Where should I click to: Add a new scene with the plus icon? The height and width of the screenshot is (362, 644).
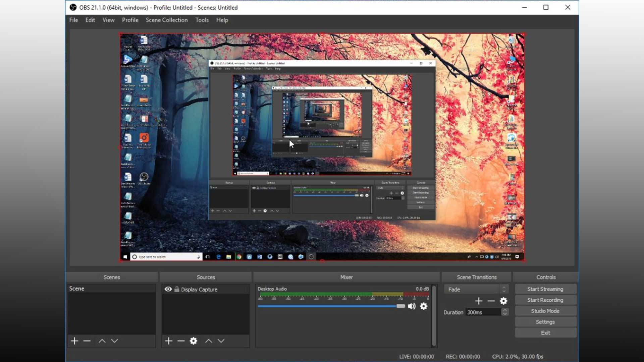click(74, 341)
